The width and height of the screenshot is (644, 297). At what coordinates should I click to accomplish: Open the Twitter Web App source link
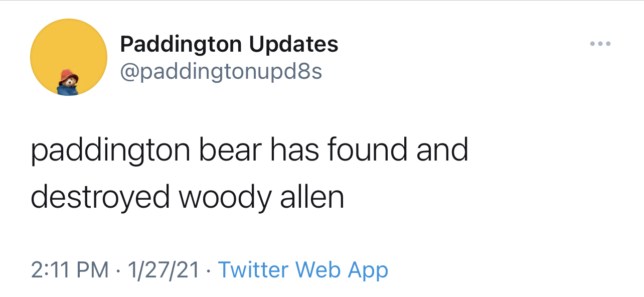point(303,270)
